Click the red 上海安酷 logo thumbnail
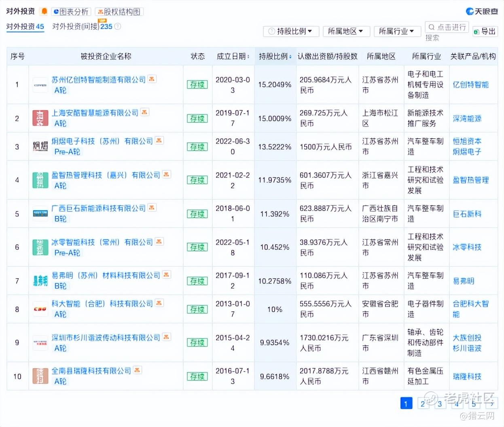Image resolution: width=504 pixels, height=427 pixels. pyautogui.click(x=40, y=118)
